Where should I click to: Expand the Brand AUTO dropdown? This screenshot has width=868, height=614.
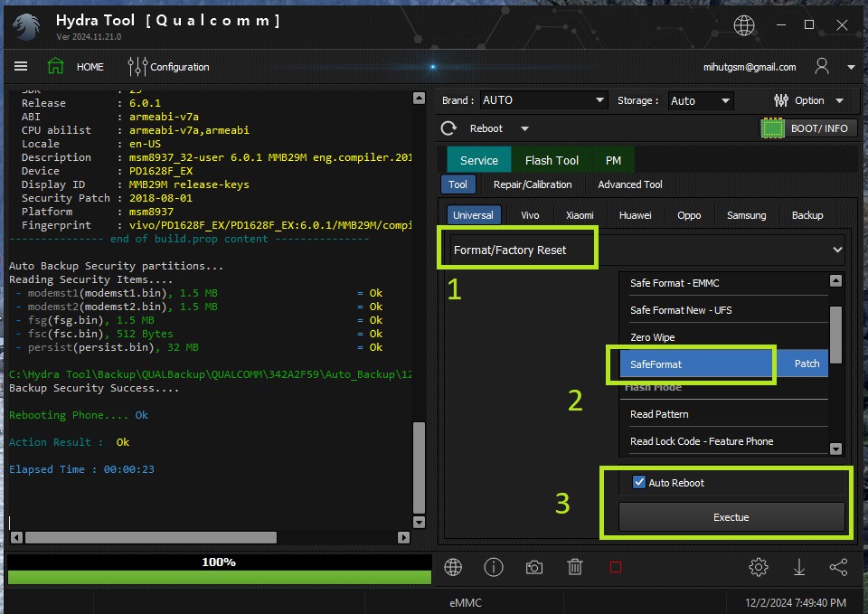pyautogui.click(x=543, y=100)
